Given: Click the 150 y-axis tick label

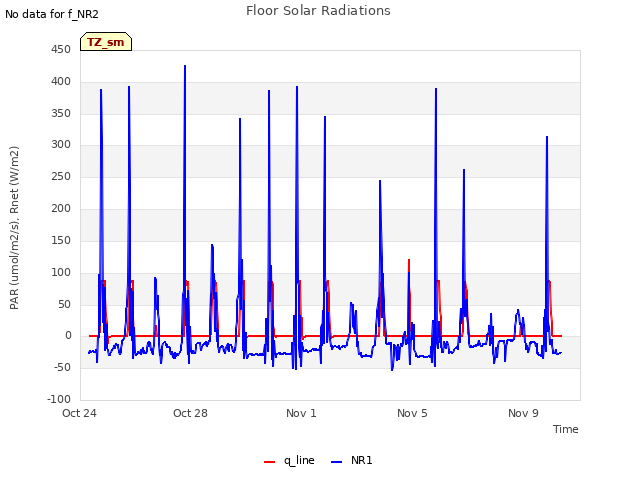Looking at the screenshot, I should click(x=61, y=240).
